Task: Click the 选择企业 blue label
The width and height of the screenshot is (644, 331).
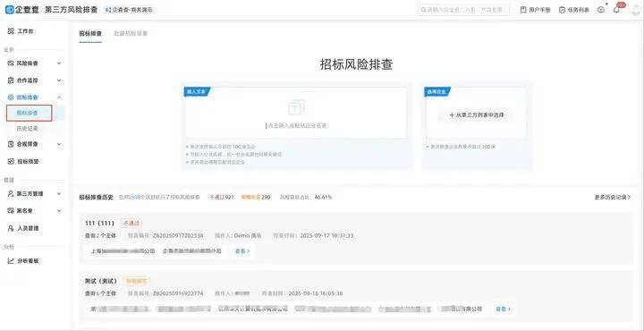Action: click(437, 91)
